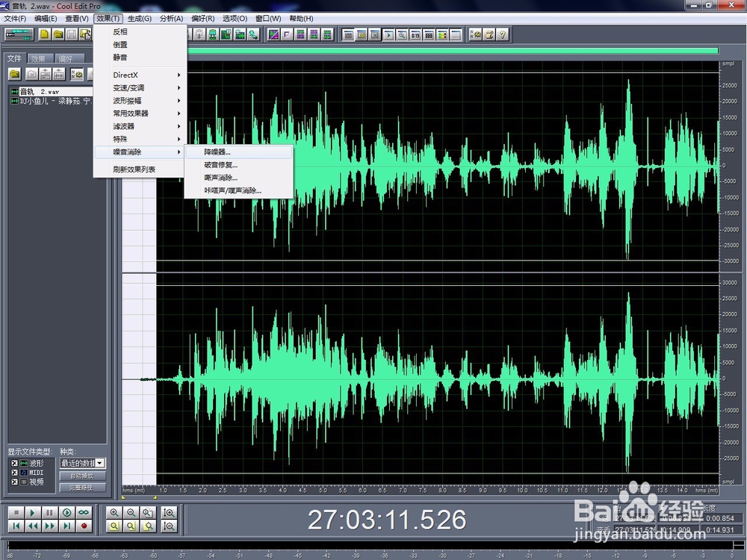Click the 0:15 time format toolbar icon
The image size is (747, 560).
pos(415,35)
